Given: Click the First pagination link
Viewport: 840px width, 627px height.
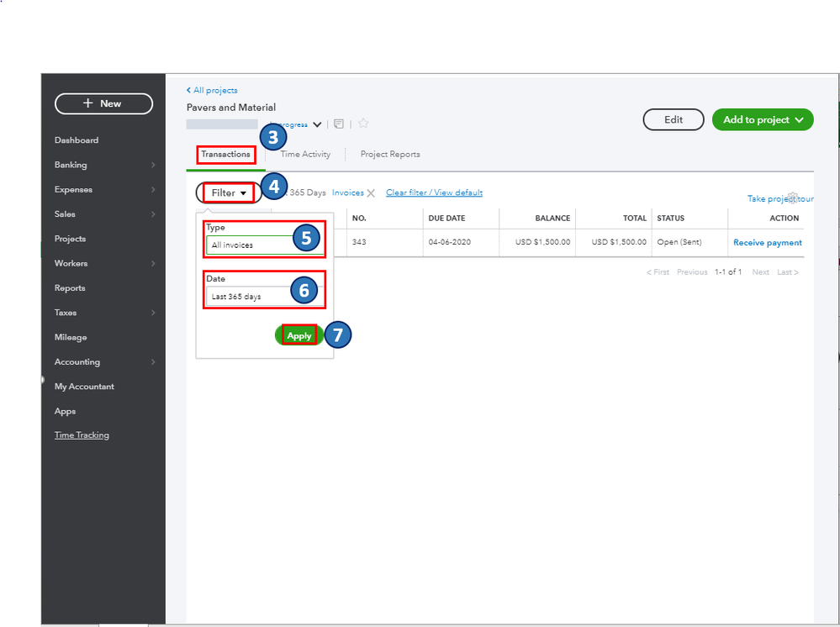Looking at the screenshot, I should 658,272.
